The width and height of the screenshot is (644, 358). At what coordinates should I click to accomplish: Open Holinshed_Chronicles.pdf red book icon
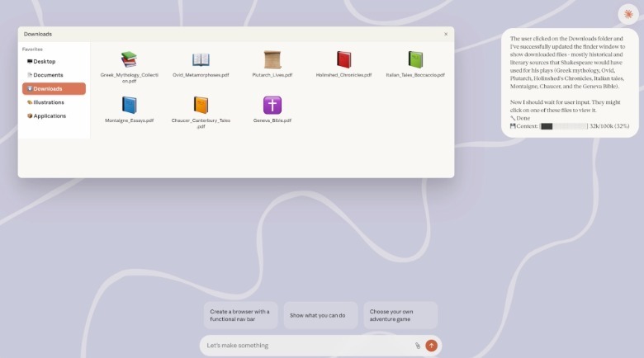tap(343, 59)
